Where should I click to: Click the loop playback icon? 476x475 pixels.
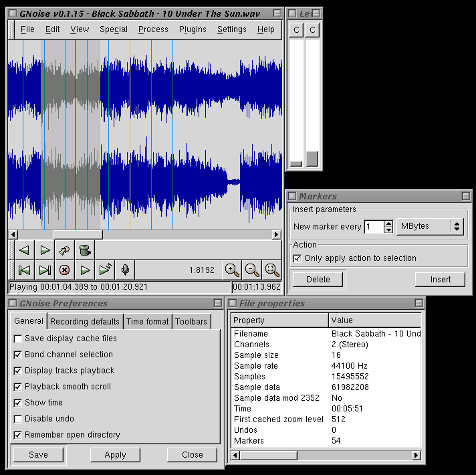click(105, 270)
